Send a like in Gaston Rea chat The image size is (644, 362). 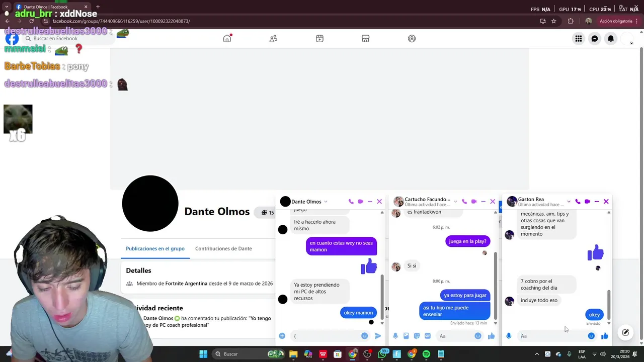(604, 336)
